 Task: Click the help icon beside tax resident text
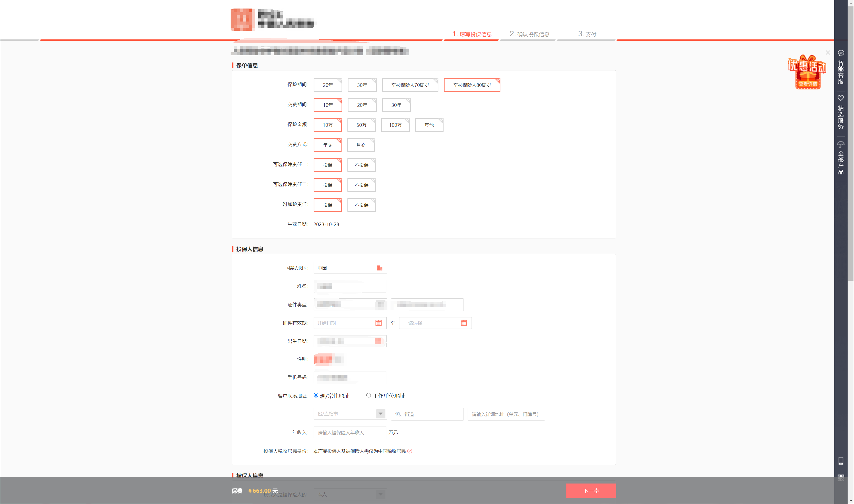(x=410, y=451)
